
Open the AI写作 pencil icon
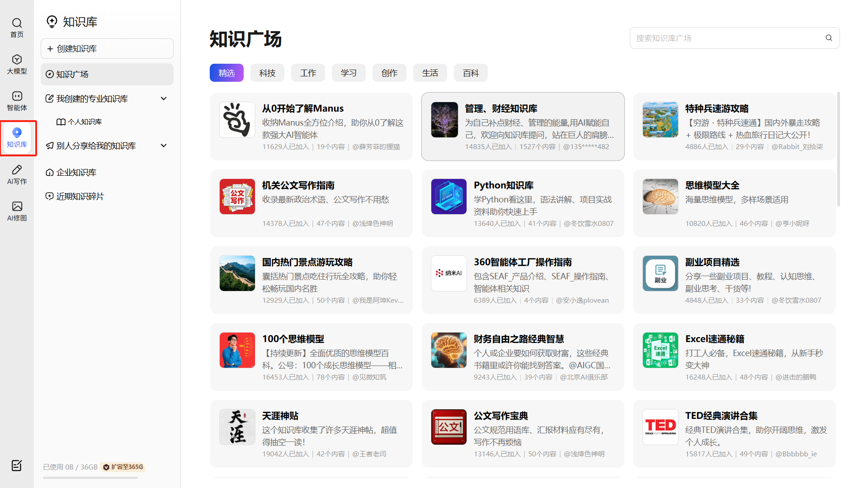click(x=17, y=170)
